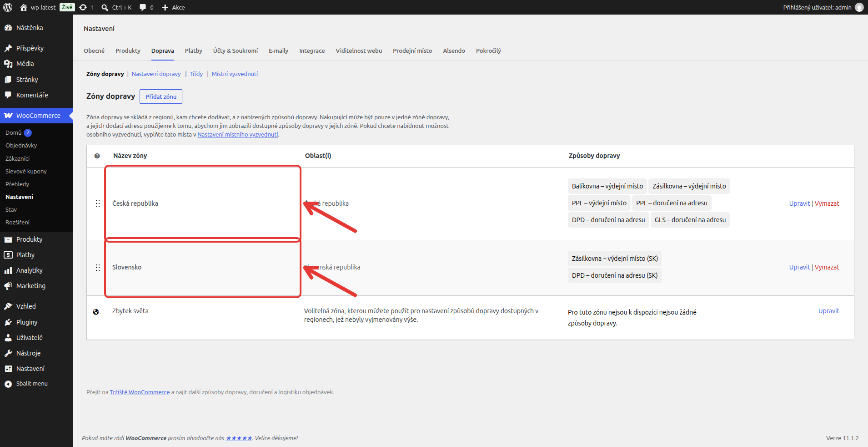
Task: Open the Ctrl+K search icon
Action: 105,7
